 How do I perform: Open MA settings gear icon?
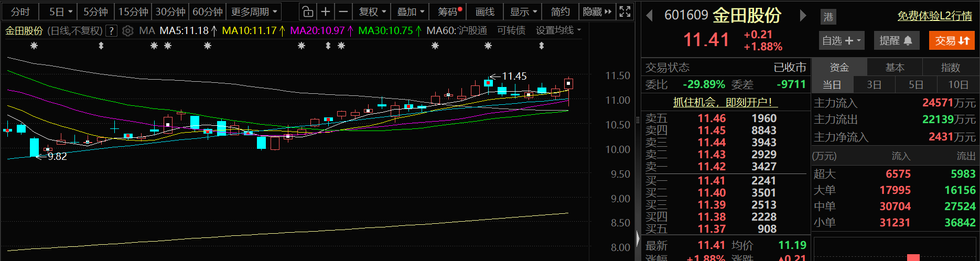[x=127, y=31]
